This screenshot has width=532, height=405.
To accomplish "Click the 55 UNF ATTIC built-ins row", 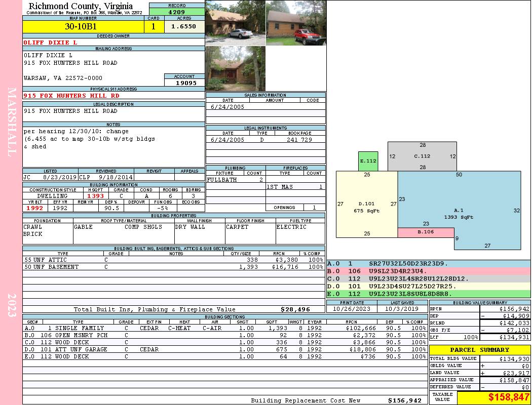I will click(x=173, y=260).
